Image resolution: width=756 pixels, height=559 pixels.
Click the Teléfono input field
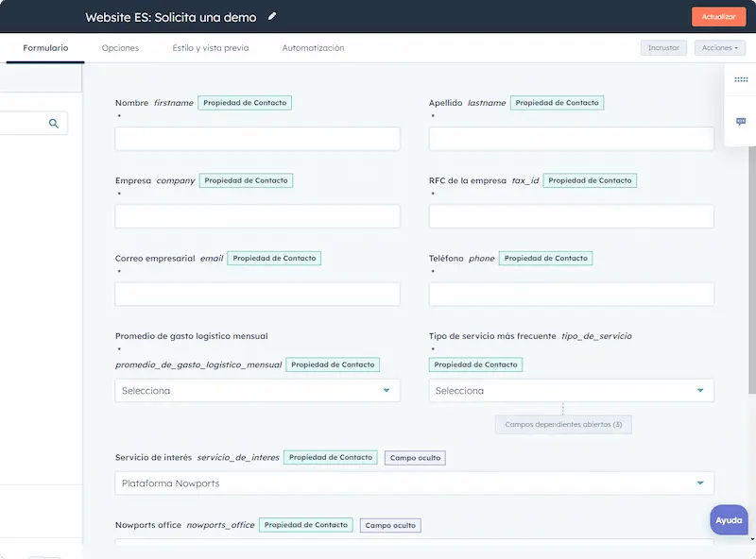[x=571, y=294]
